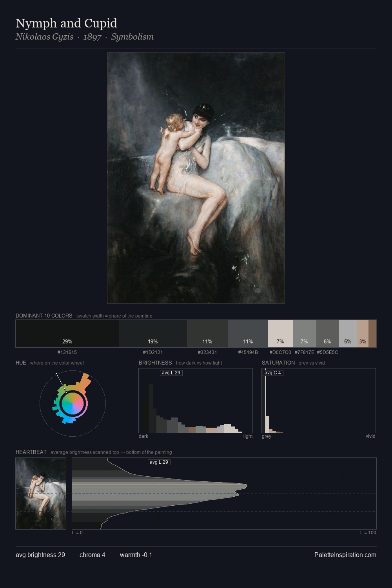The image size is (392, 588).
Task: Click 'swatch width = share of the painting' caption
Action: click(x=114, y=316)
